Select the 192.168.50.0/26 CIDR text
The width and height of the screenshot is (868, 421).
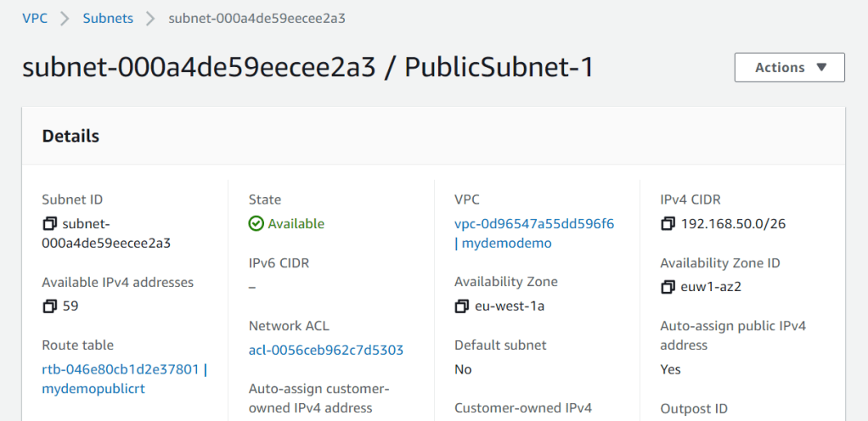click(x=735, y=224)
